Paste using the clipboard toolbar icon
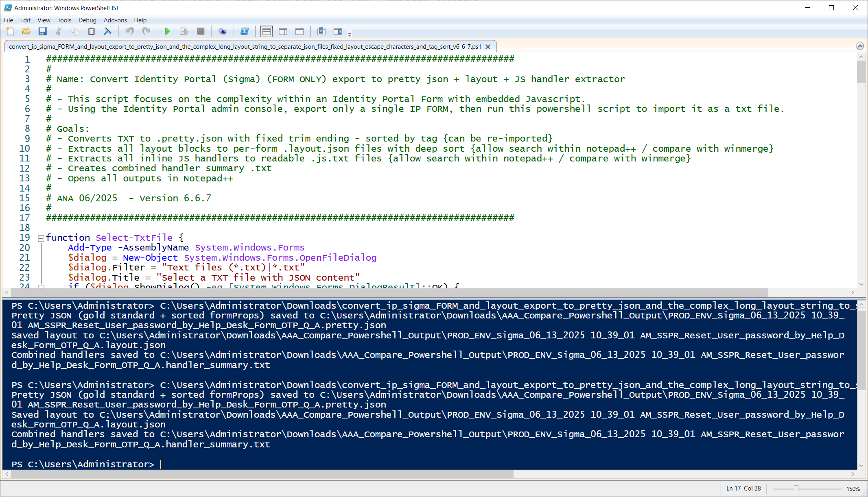The image size is (868, 497). click(x=92, y=31)
